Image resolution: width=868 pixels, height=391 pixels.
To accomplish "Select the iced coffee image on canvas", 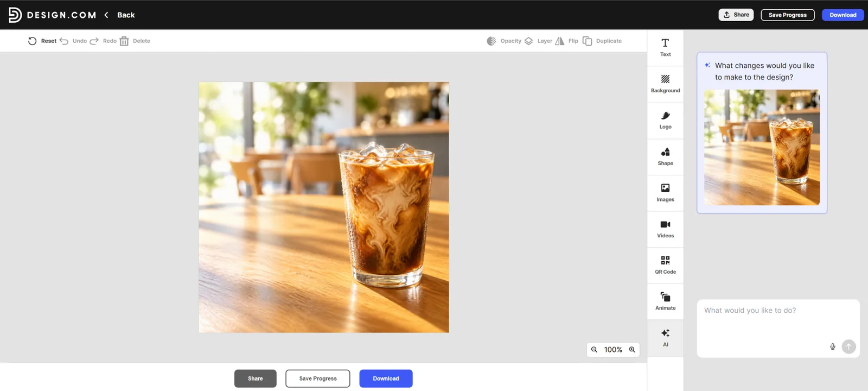I will click(324, 207).
